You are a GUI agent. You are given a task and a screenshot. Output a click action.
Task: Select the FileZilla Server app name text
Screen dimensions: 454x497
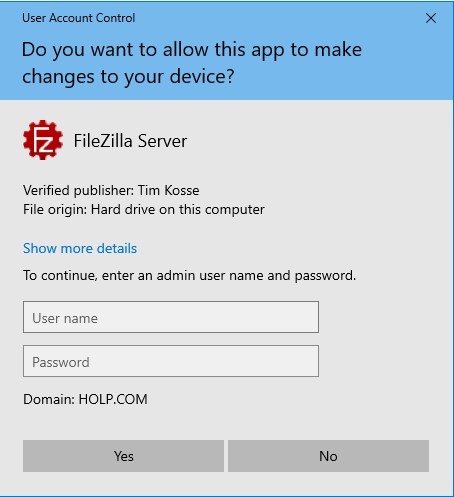pyautogui.click(x=130, y=141)
